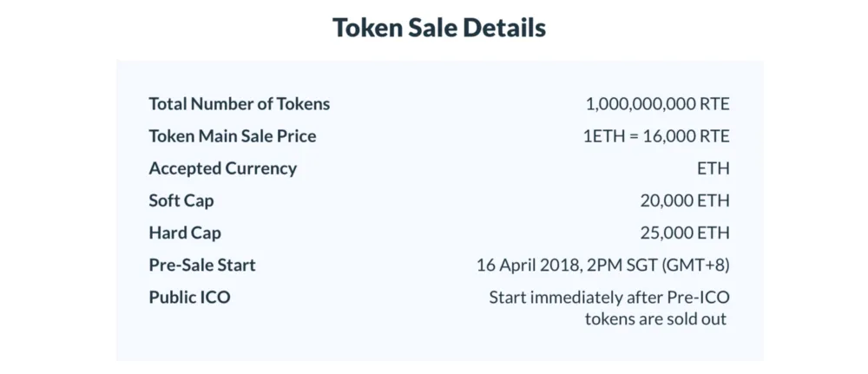Image resolution: width=868 pixels, height=374 pixels.
Task: Click the tokens are sold out line
Action: coord(655,318)
